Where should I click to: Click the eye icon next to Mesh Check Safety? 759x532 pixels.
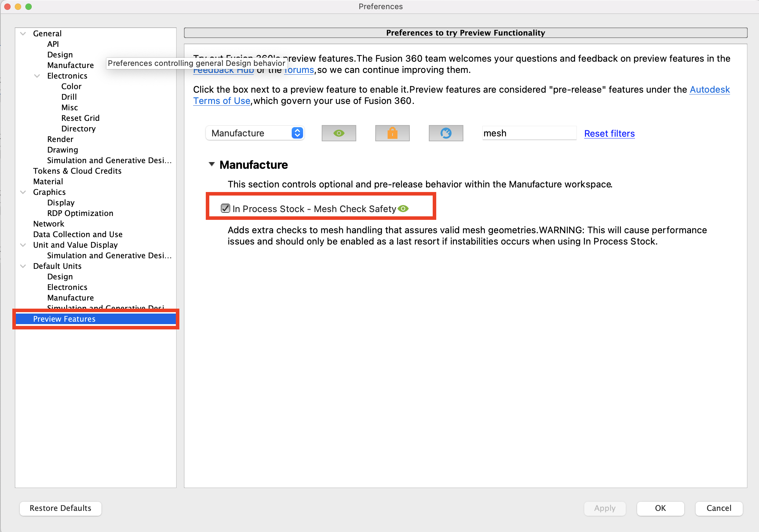(x=403, y=209)
